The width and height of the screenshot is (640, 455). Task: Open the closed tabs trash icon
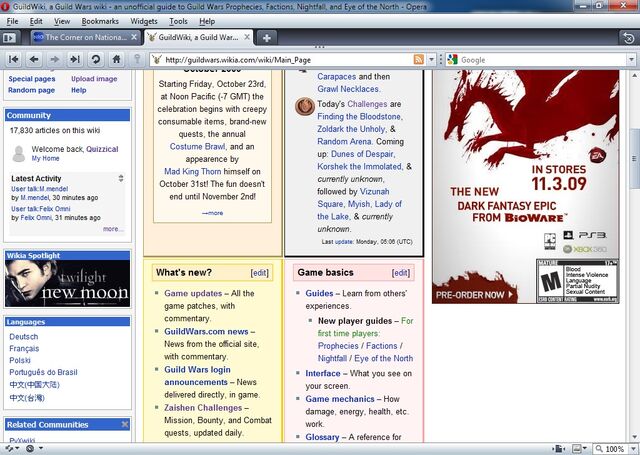click(628, 38)
